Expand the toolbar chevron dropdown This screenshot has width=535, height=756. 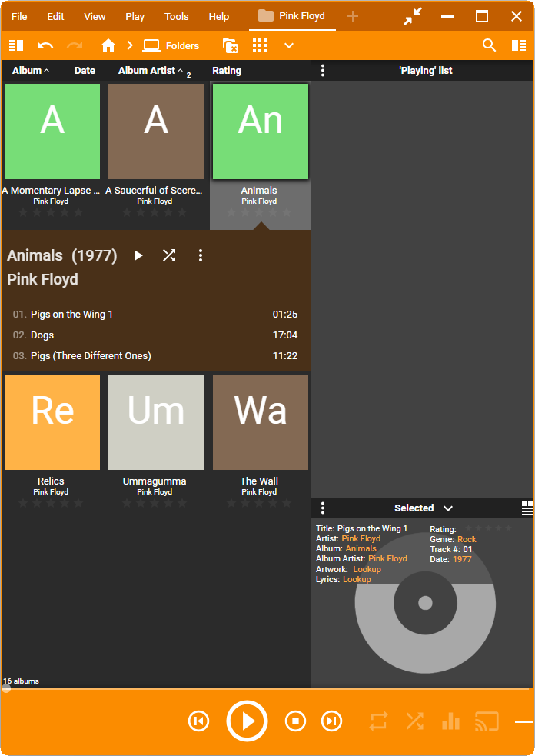click(x=289, y=45)
